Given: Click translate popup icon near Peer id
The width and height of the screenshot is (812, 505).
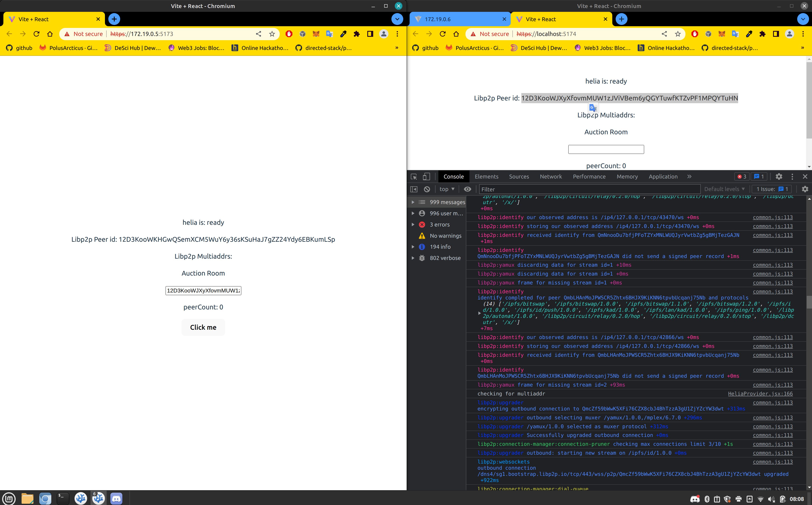Looking at the screenshot, I should click(593, 108).
